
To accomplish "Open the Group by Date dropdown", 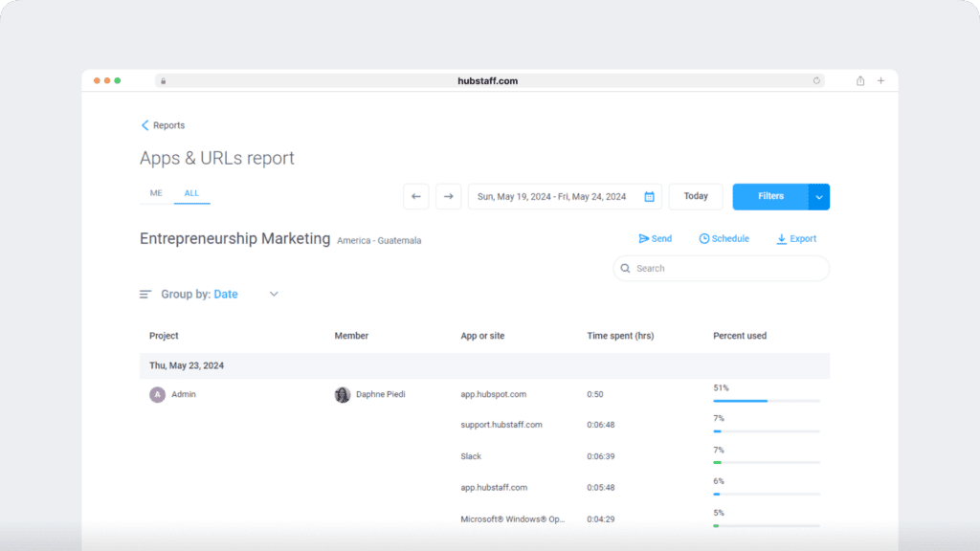I will click(274, 294).
